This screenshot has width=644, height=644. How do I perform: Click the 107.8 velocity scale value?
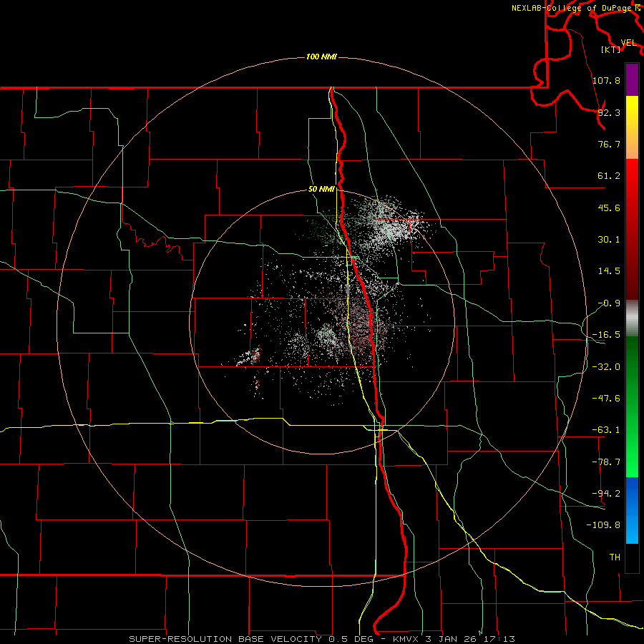tap(606, 80)
